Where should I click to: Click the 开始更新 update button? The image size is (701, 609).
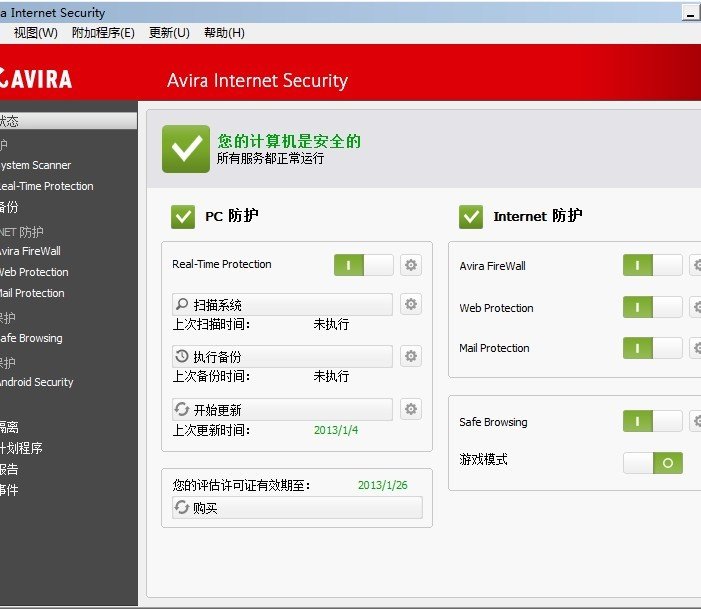coord(282,409)
